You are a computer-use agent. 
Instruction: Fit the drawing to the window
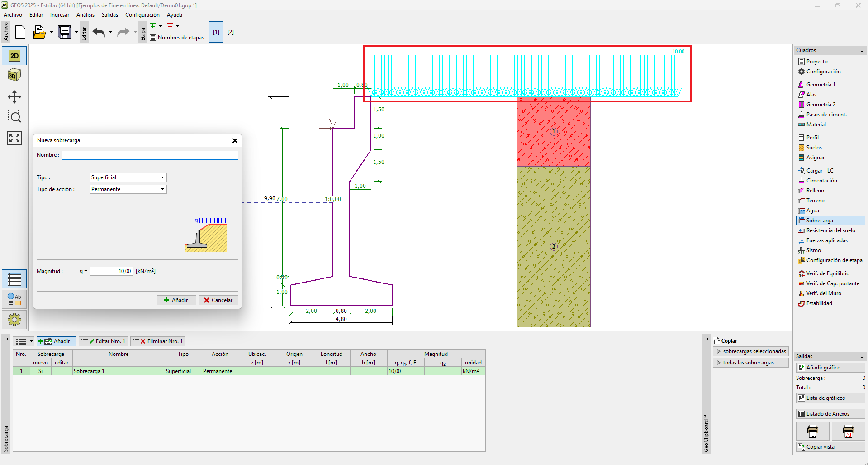click(14, 138)
